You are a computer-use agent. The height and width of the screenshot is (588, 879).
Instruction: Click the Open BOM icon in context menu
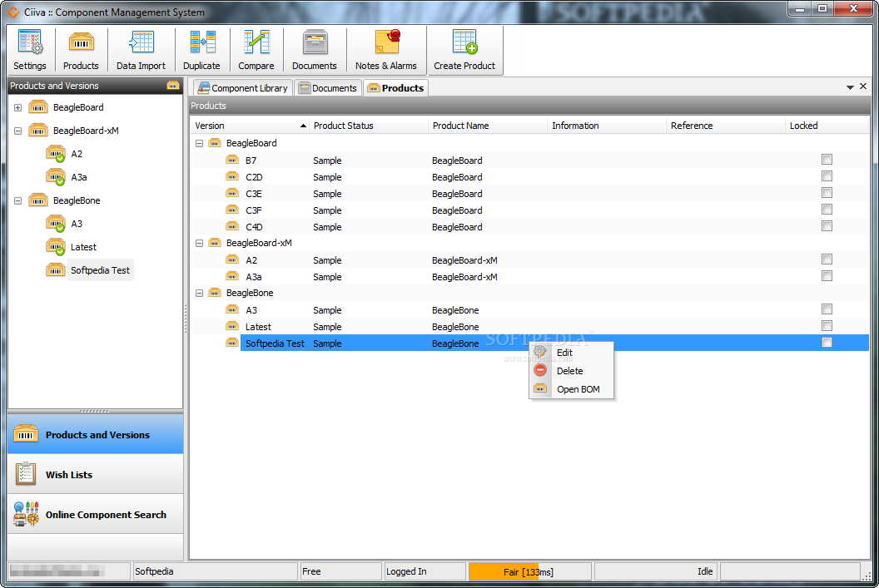click(540, 388)
